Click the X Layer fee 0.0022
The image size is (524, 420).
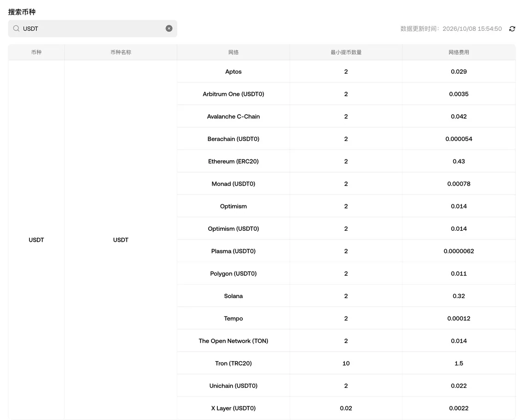(459, 408)
